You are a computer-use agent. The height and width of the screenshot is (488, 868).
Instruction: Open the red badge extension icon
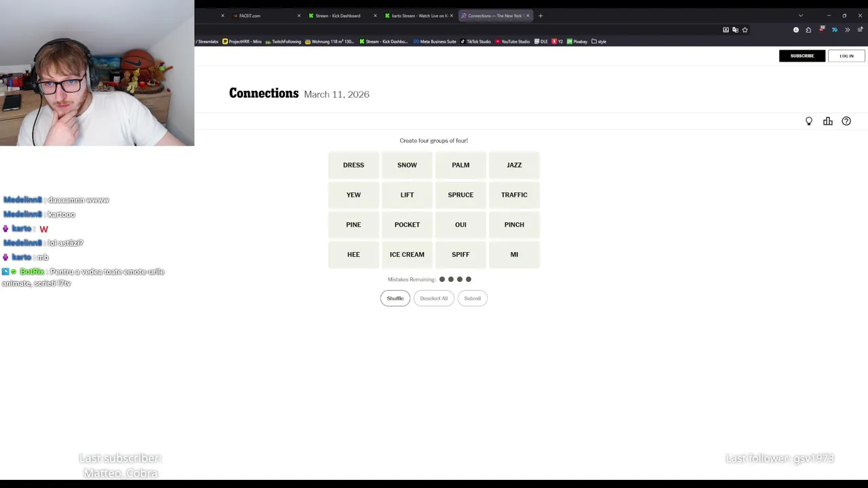pos(822,29)
